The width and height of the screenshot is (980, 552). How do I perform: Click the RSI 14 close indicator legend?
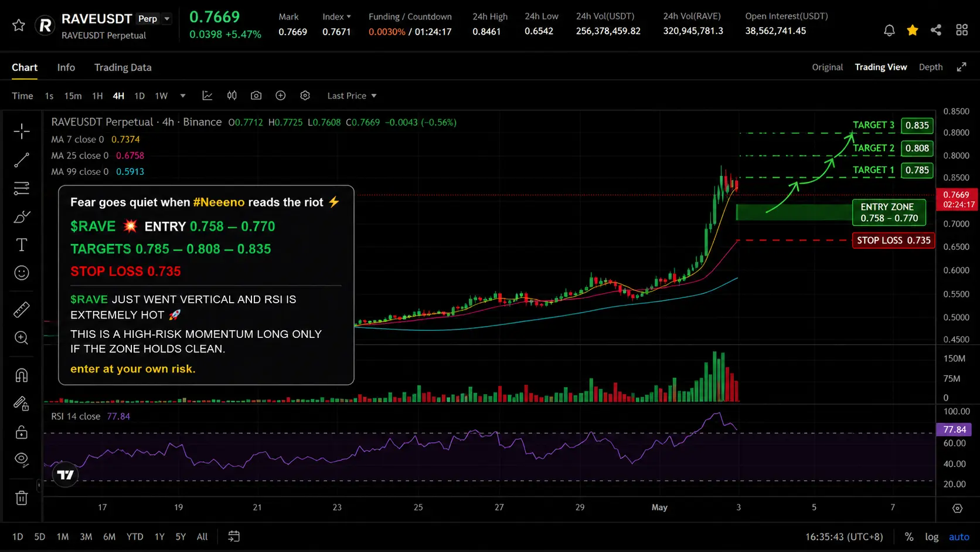[91, 416]
